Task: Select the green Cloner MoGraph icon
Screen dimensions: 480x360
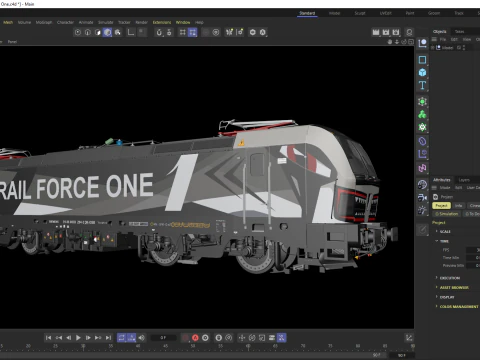Action: (x=422, y=114)
